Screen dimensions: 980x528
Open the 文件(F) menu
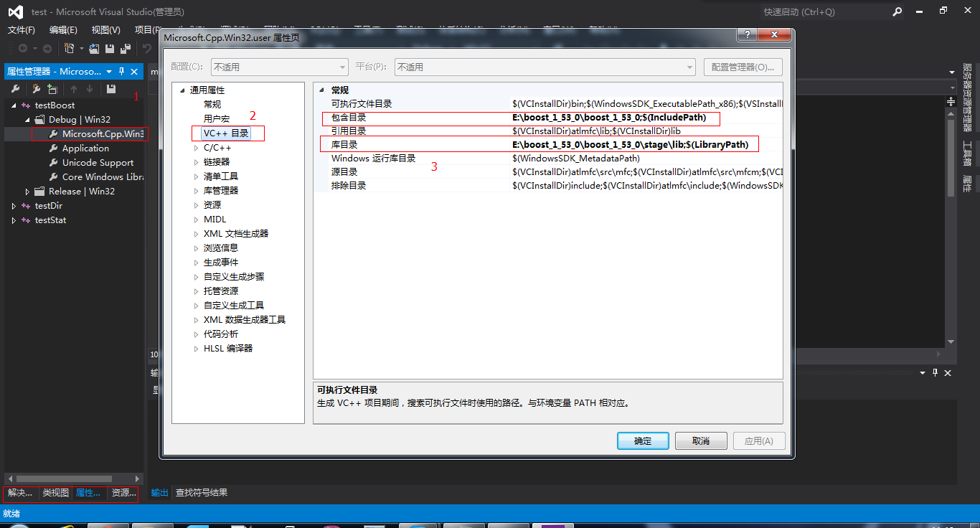(x=22, y=29)
